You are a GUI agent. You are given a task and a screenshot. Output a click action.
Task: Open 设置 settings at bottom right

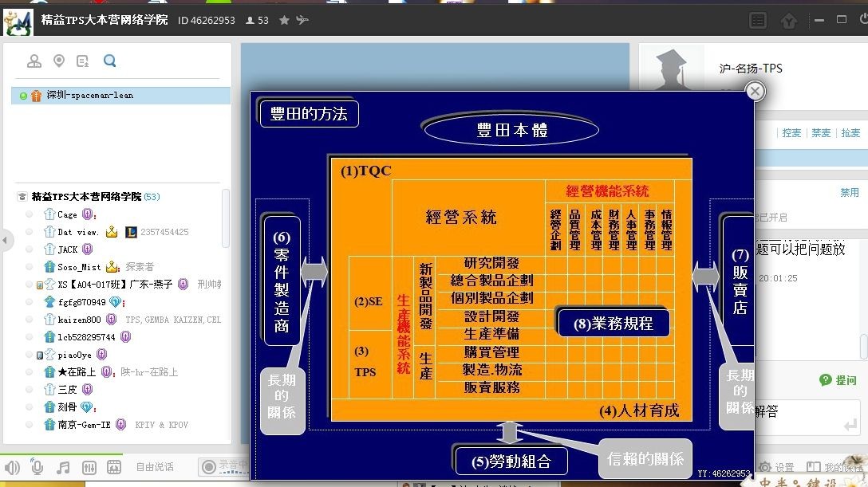[x=777, y=467]
